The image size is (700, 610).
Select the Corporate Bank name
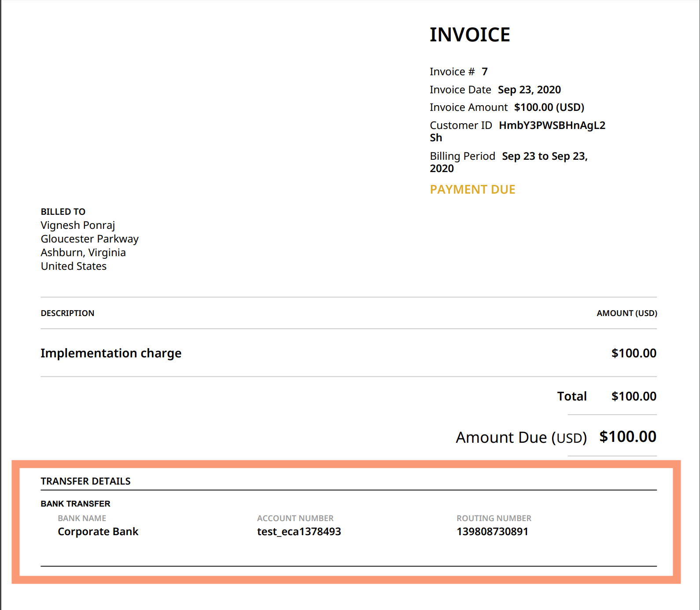(98, 532)
